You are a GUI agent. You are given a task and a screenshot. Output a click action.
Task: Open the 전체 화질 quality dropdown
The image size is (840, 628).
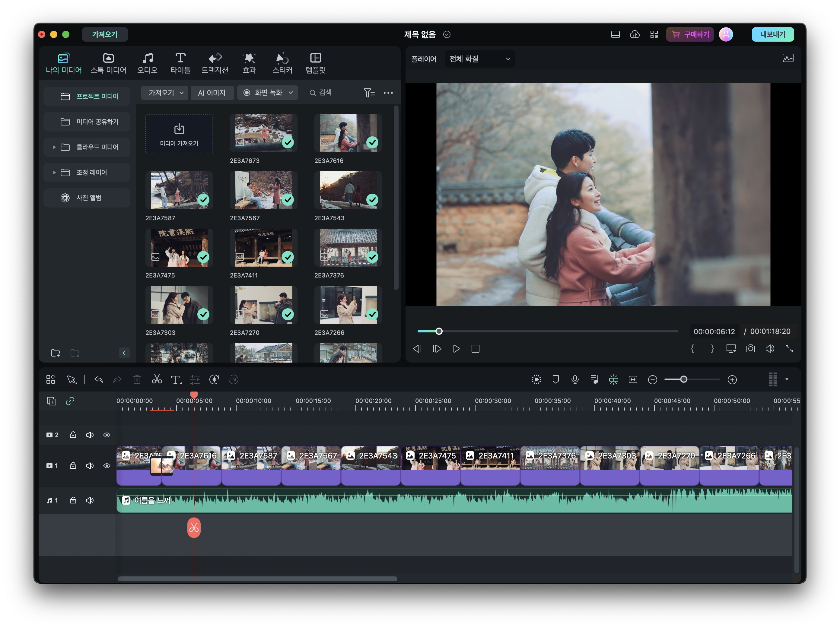click(479, 59)
